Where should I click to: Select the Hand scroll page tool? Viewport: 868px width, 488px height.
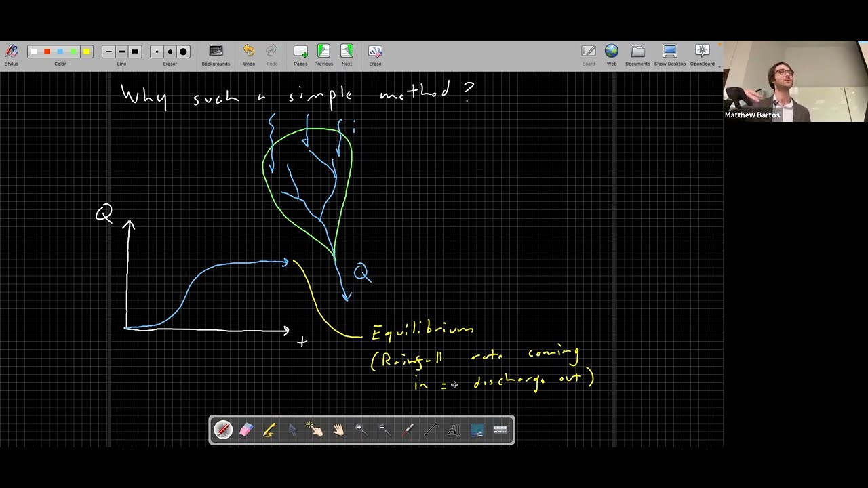pos(338,430)
